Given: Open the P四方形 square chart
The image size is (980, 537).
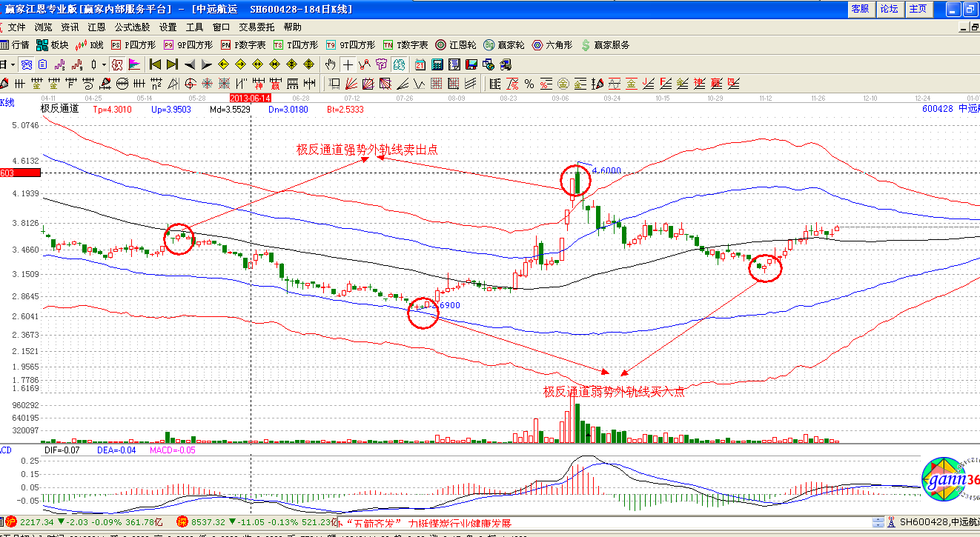Looking at the screenshot, I should 133,45.
